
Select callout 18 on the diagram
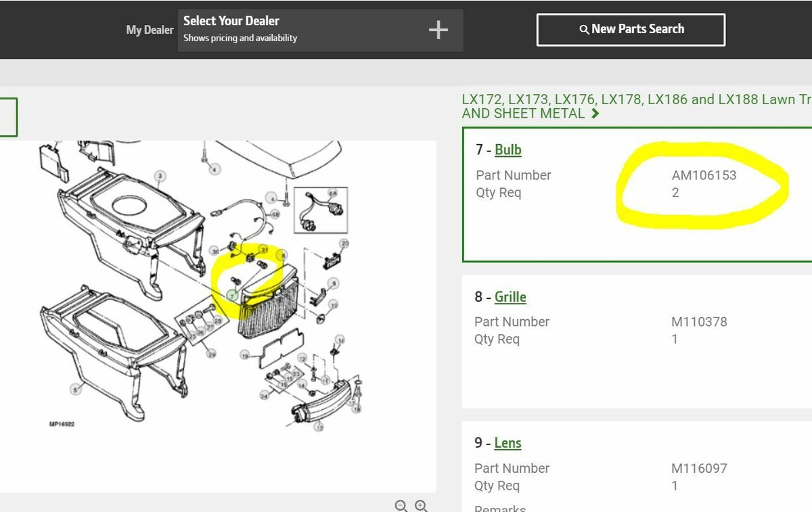[x=357, y=409]
